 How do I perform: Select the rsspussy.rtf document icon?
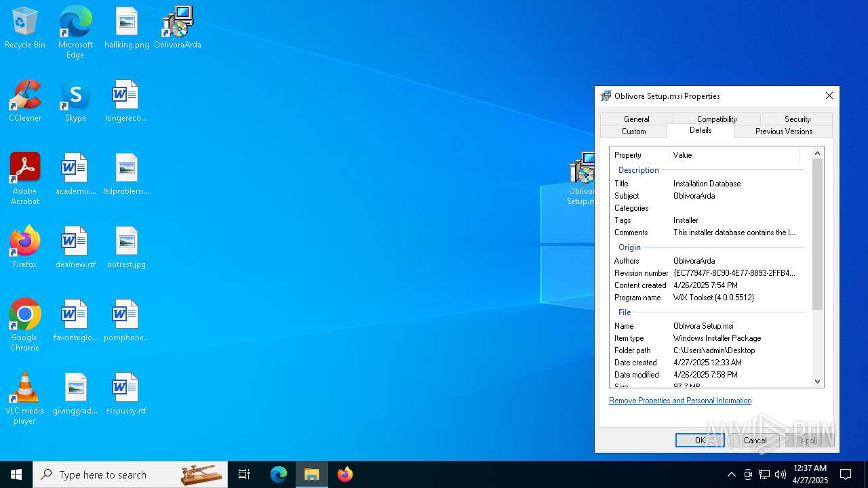[x=126, y=394]
